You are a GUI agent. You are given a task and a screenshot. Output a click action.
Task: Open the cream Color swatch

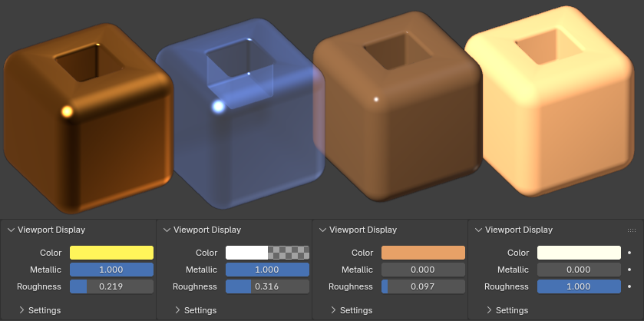tap(579, 253)
